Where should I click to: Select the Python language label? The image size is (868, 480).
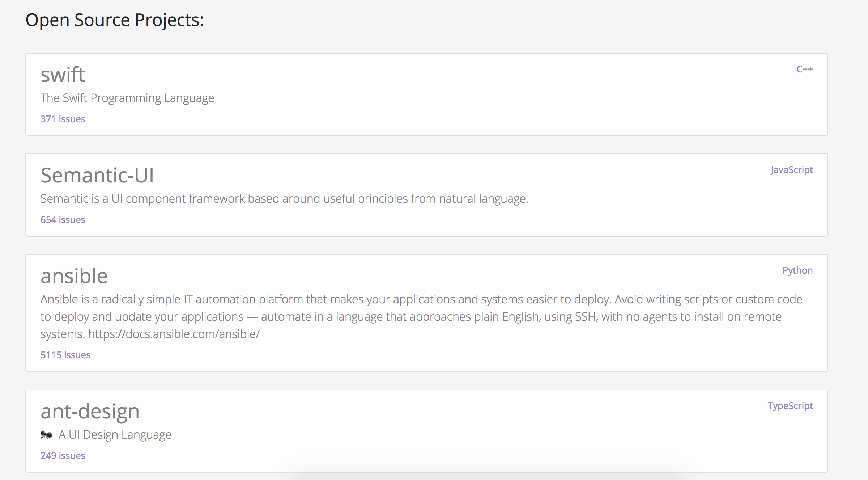click(x=797, y=270)
